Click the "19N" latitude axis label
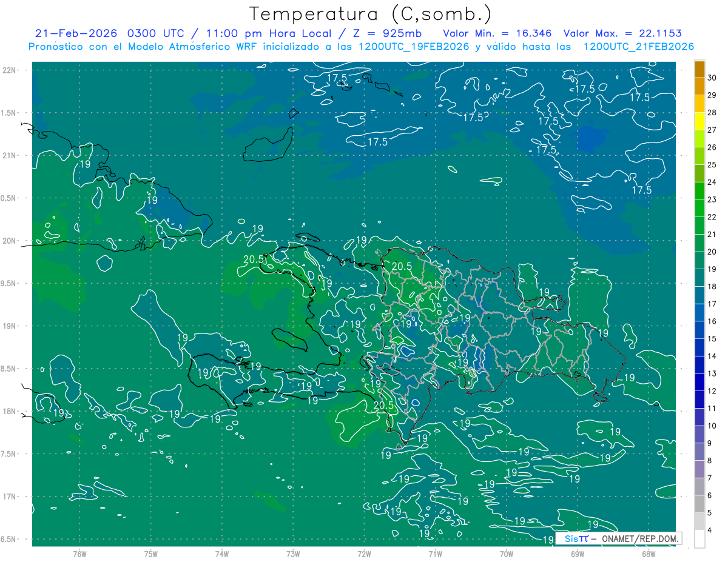This screenshot has height=562, width=728. tap(9, 326)
